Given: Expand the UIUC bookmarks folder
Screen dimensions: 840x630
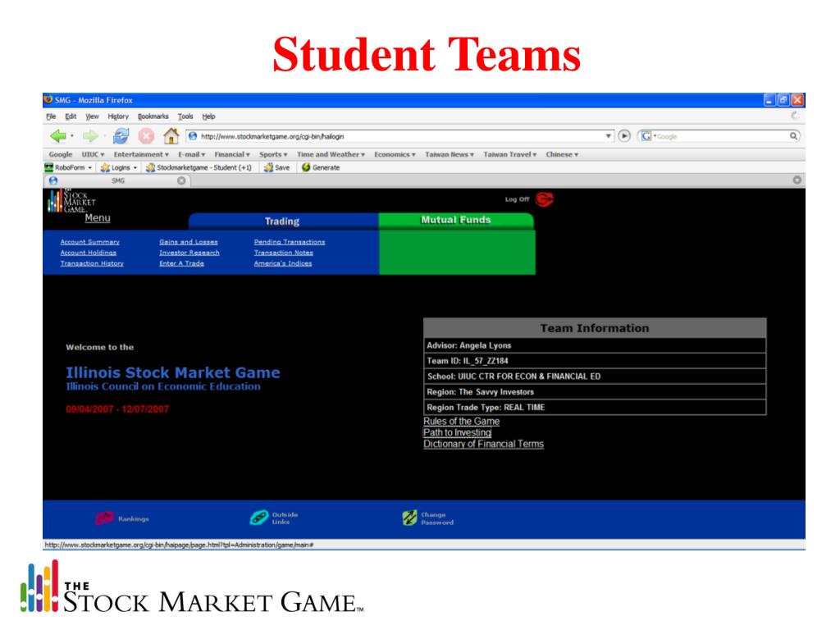Looking at the screenshot, I should [x=93, y=154].
